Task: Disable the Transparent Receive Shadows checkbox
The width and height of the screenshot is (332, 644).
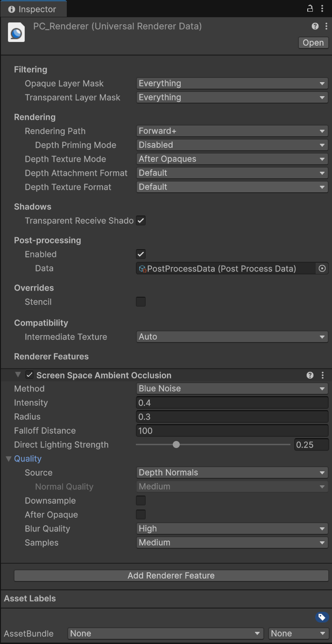Action: point(141,221)
